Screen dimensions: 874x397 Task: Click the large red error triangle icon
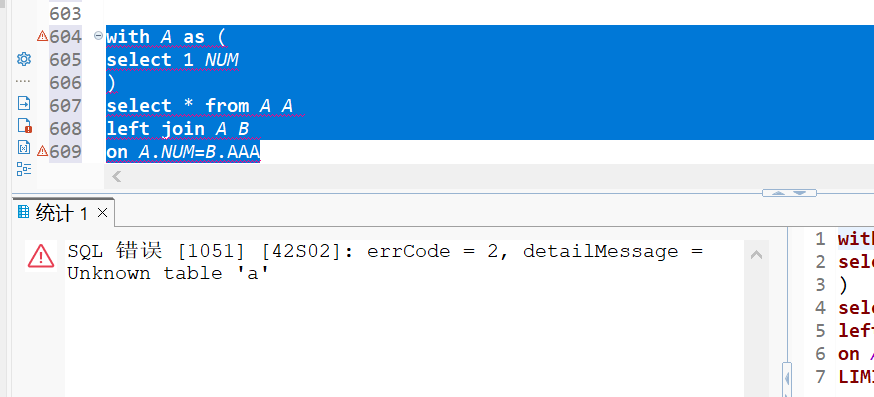pyautogui.click(x=41, y=256)
